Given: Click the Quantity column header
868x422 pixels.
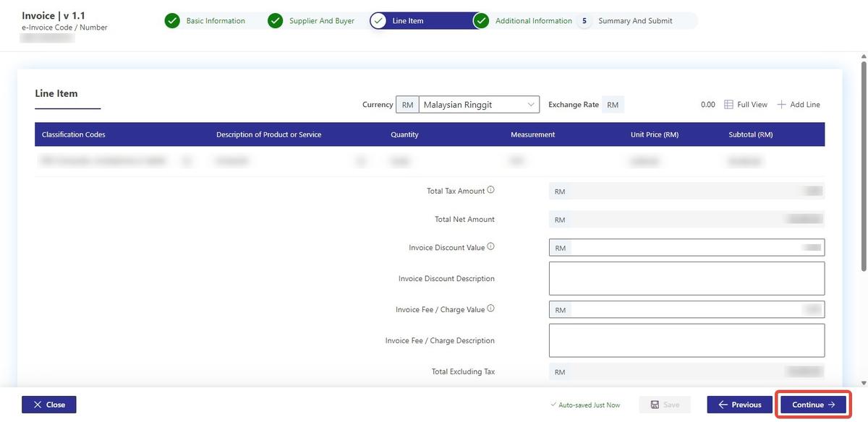Looking at the screenshot, I should click(404, 134).
